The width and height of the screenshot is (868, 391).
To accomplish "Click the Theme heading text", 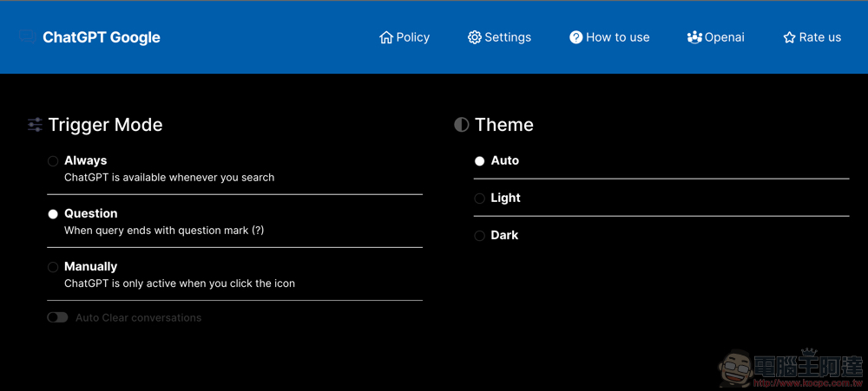I will pyautogui.click(x=503, y=125).
